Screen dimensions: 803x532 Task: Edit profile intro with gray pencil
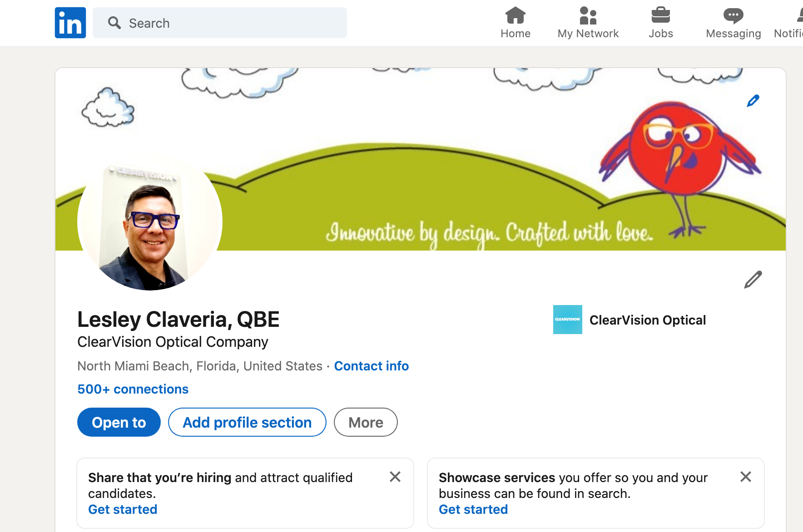tap(753, 280)
